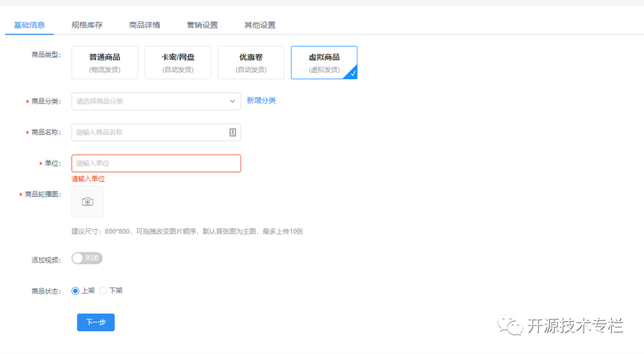Image resolution: width=644 pixels, height=354 pixels.
Task: Open the 新增分类 link
Action: (261, 101)
